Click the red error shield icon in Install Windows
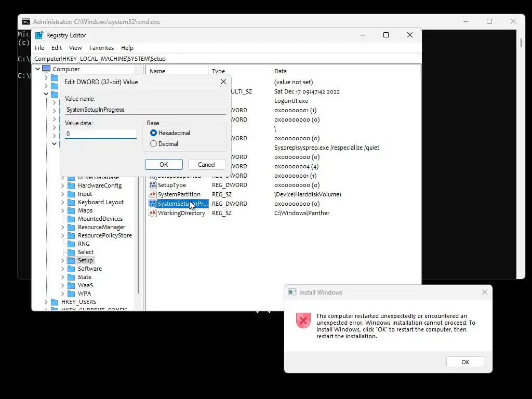This screenshot has width=532, height=399. tap(303, 320)
